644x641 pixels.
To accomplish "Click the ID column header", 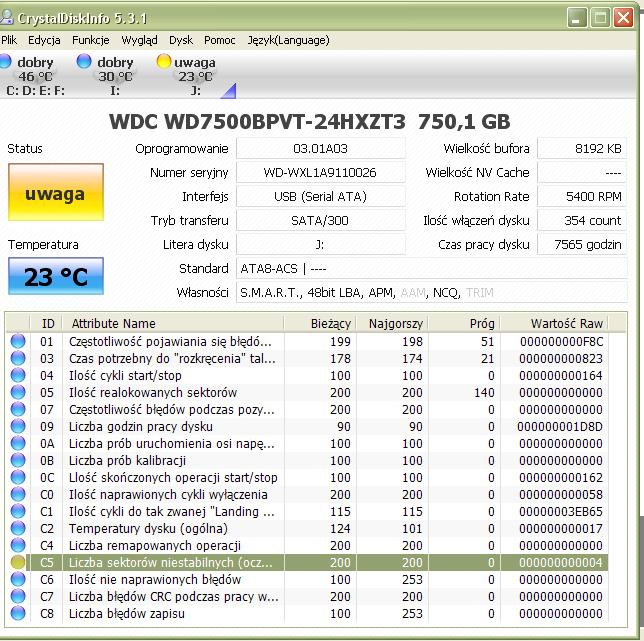I will pyautogui.click(x=46, y=324).
